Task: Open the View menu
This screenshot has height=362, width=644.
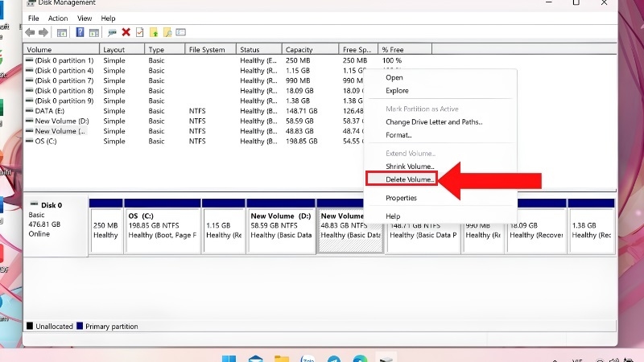Action: pos(85,18)
